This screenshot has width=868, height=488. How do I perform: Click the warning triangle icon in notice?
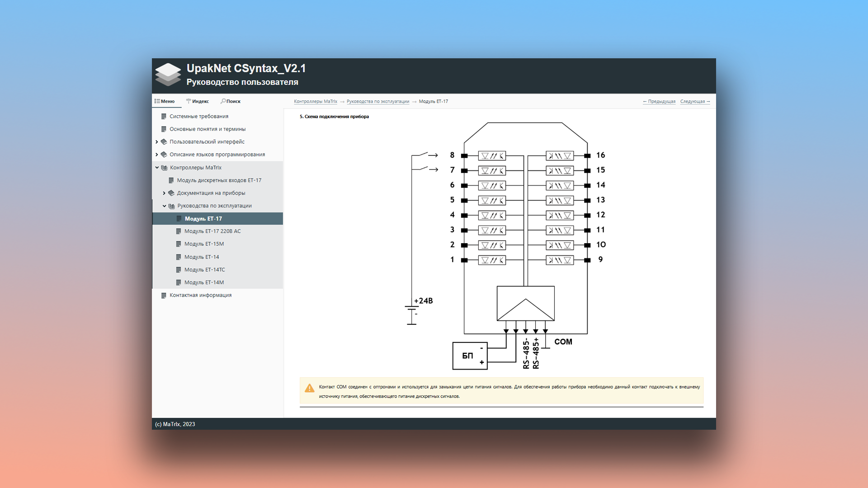[310, 389]
